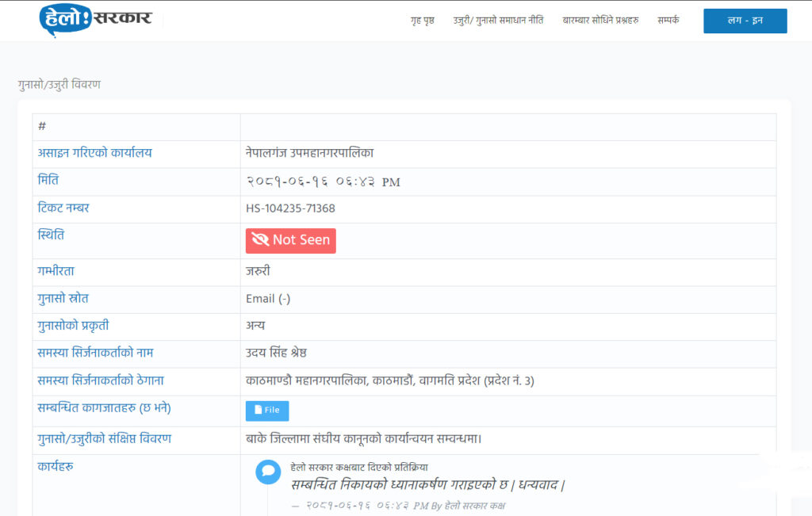812x516 pixels.
Task: Click the Hello Sarkar logo
Action: 95,20
